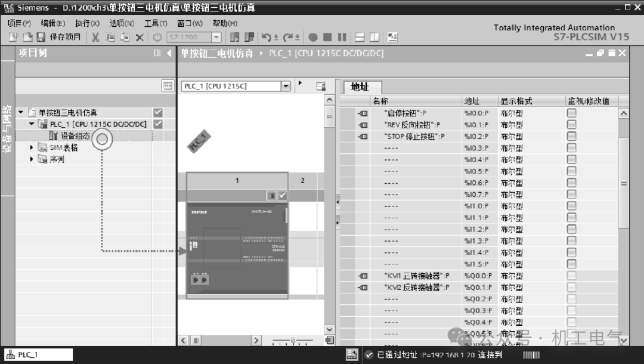Open the S7-1200 dropdown in toolbar

(x=216, y=38)
